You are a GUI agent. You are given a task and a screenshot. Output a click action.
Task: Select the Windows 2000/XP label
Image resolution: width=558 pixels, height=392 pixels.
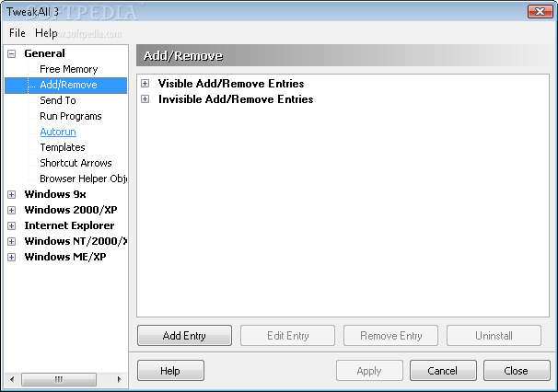[71, 210]
